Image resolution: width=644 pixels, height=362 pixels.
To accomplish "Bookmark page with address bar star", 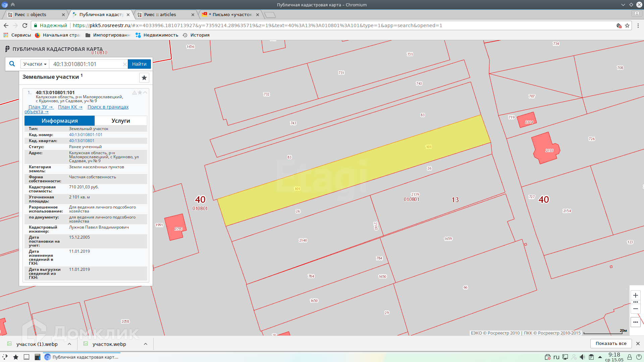I will 627,25.
